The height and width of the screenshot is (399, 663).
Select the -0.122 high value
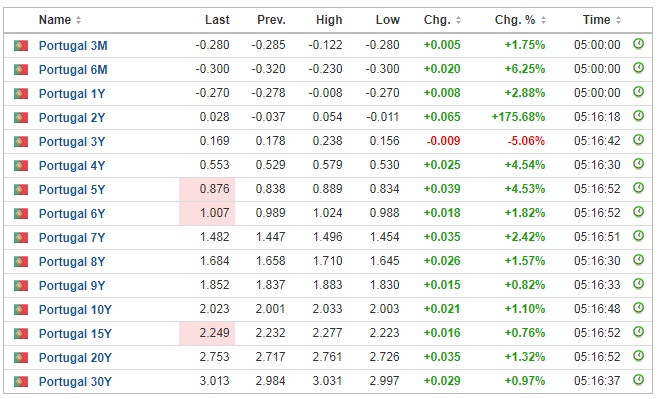(x=325, y=44)
